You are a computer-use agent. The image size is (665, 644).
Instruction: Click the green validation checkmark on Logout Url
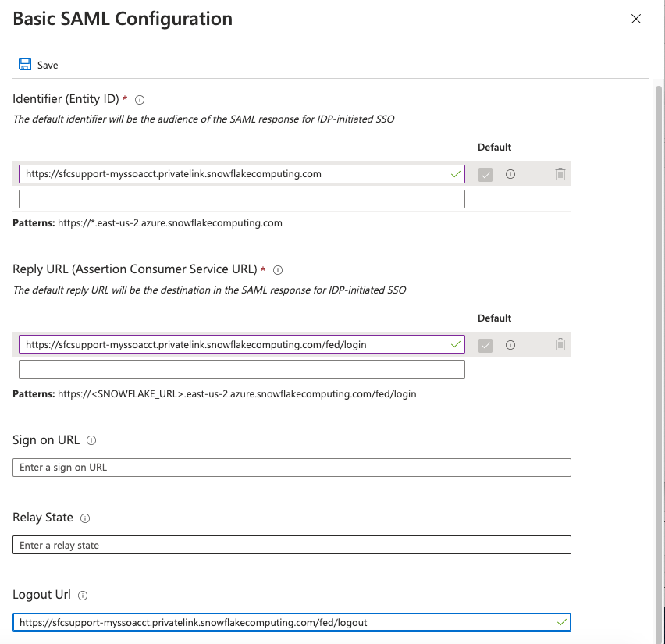tap(561, 622)
